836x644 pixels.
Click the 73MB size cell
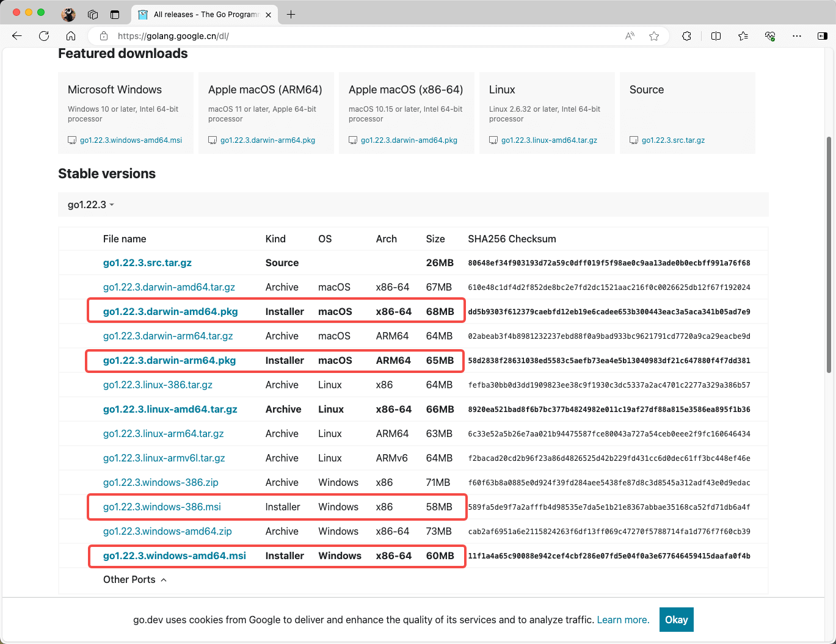[x=439, y=531]
